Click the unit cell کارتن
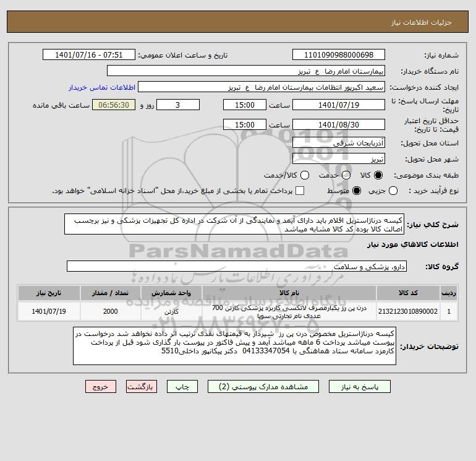476x461 pixels. point(171,311)
